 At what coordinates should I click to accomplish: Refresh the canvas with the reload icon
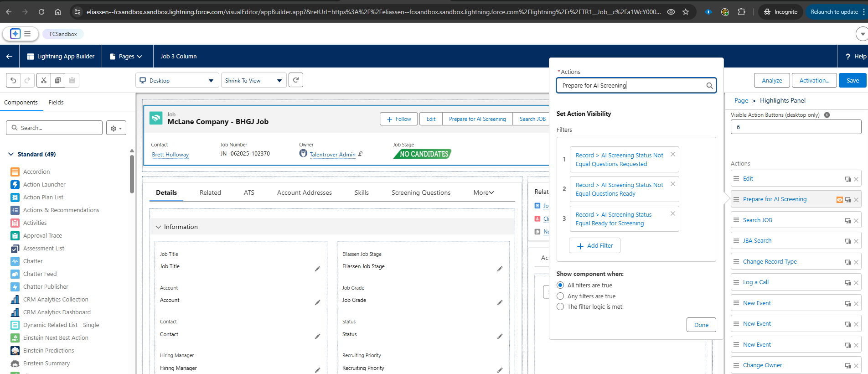click(x=296, y=80)
